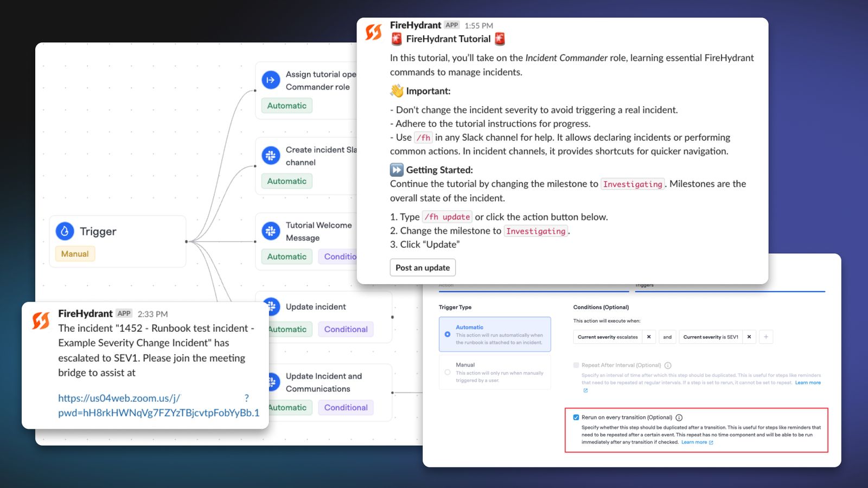Click the Trigger node water-drop icon
The width and height of the screenshot is (868, 488).
[x=65, y=232]
